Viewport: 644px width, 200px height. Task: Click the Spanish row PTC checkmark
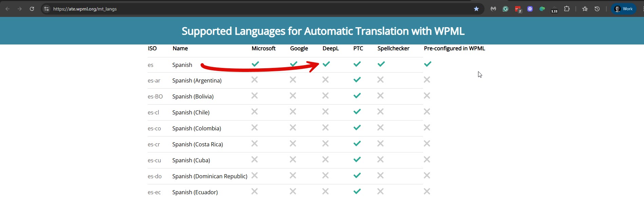pyautogui.click(x=357, y=64)
